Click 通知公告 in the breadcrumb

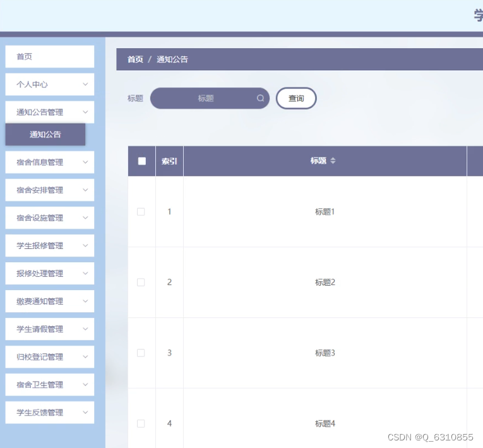point(172,59)
